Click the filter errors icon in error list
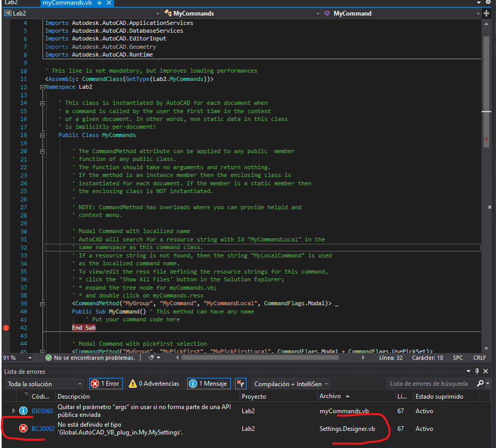The image size is (496, 448). click(240, 384)
